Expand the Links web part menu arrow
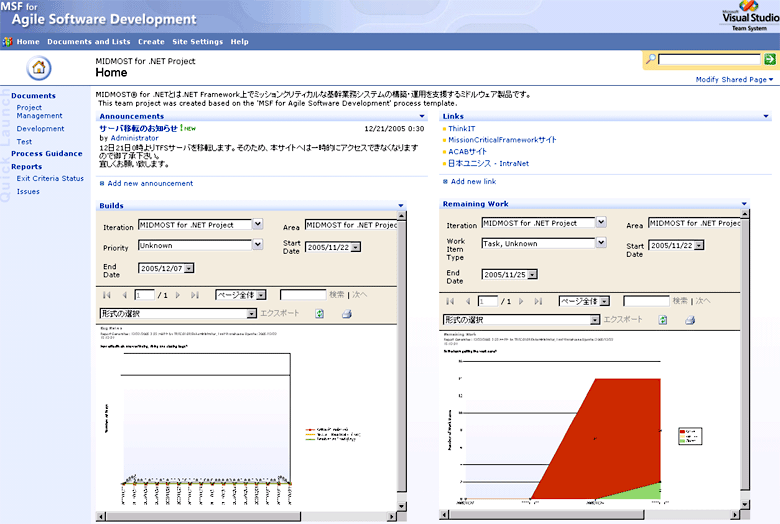 (x=766, y=116)
